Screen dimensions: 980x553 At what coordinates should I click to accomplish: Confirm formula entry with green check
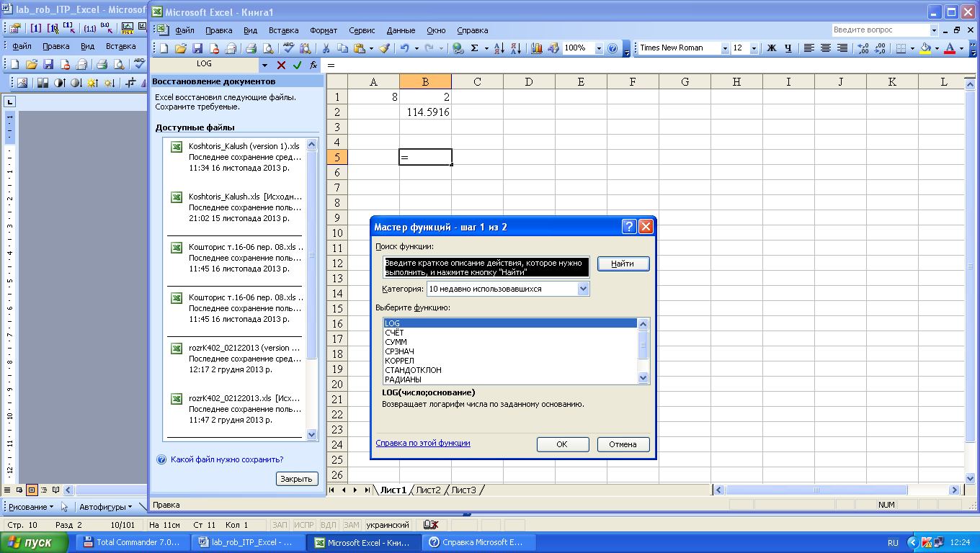[x=297, y=65]
